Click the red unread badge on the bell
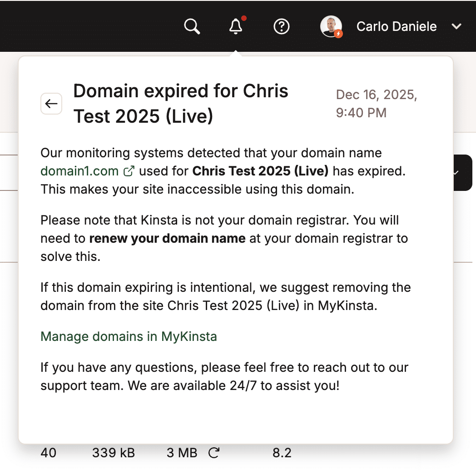Screen dimensions: 476x470 click(244, 19)
